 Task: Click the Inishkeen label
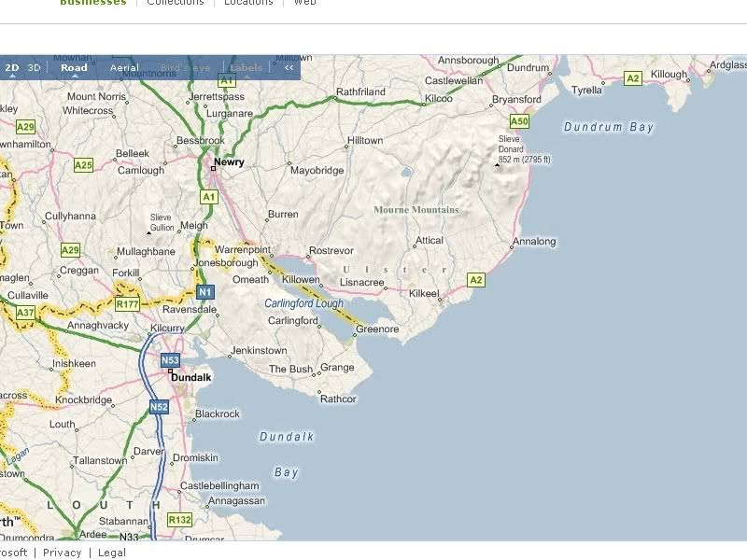[74, 363]
